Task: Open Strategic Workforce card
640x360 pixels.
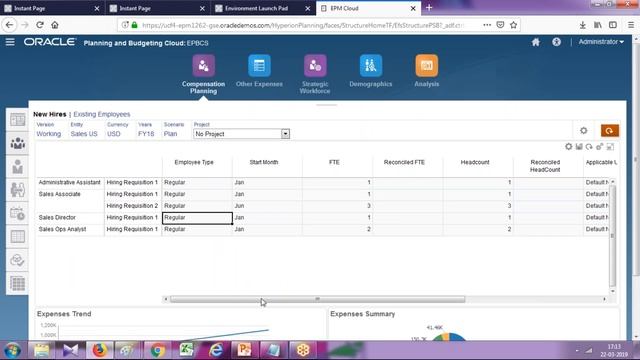Action: tap(315, 74)
